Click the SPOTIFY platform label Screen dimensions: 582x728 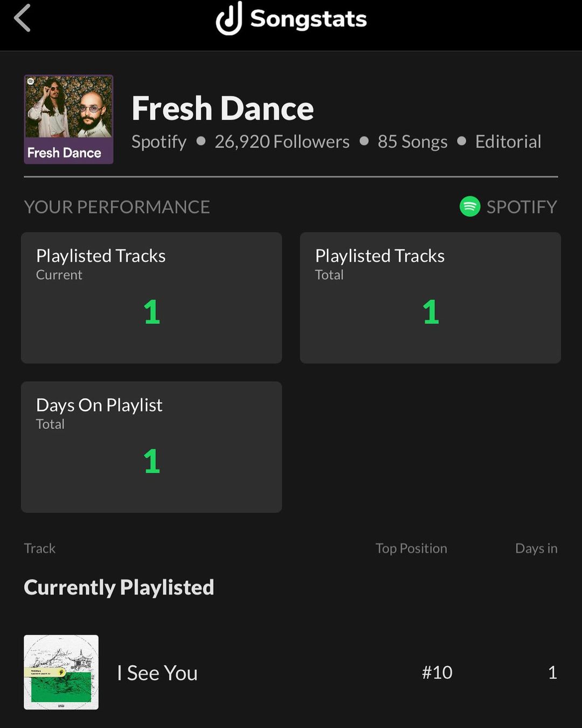[521, 207]
